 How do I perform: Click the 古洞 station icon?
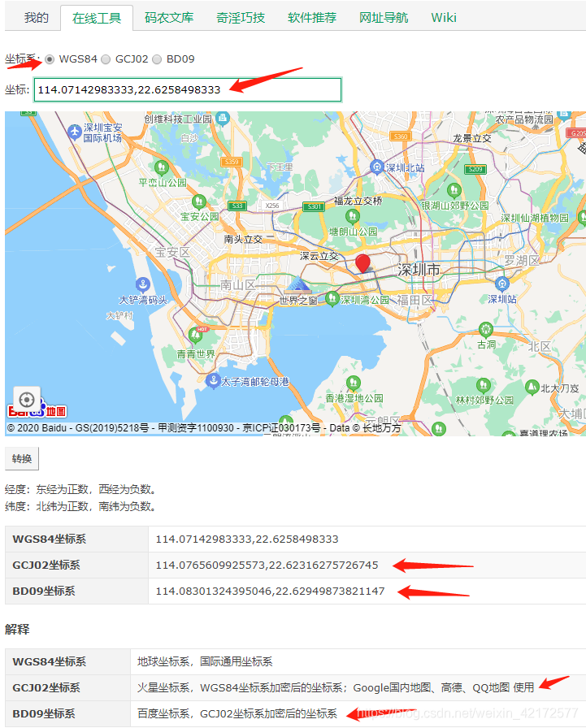(x=486, y=330)
